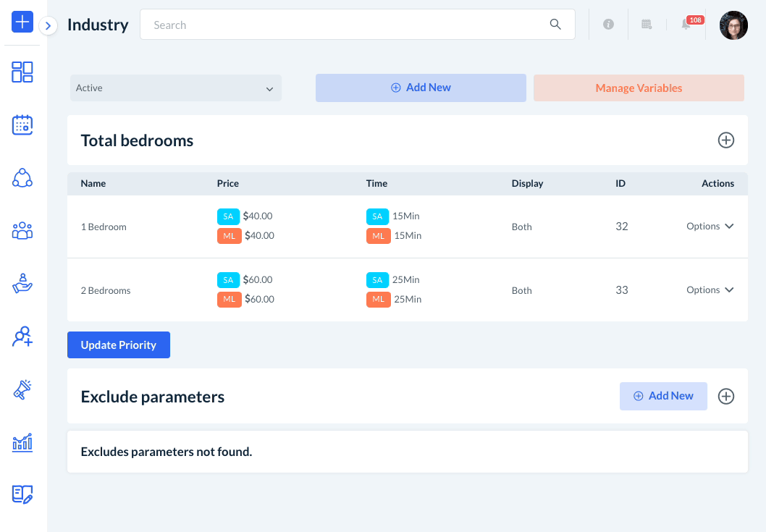Click the 2 Bedrooms name cell
Screen dimensions: 766x532
click(106, 290)
